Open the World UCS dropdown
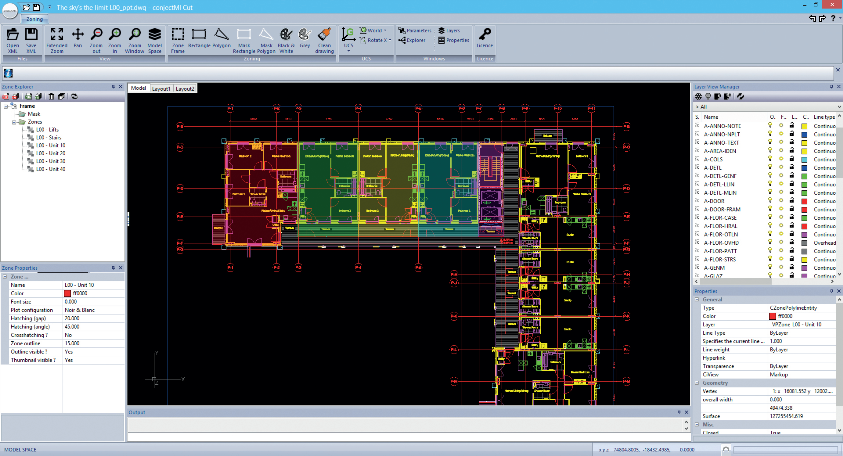This screenshot has width=843, height=456. pyautogui.click(x=373, y=31)
